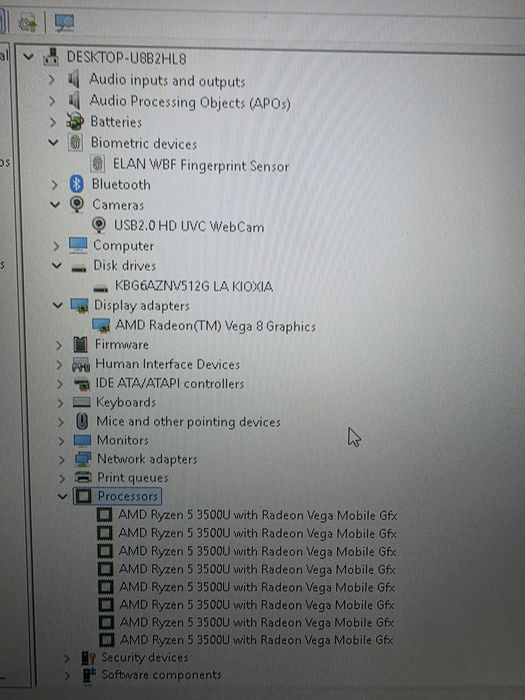Select the last AMD Ryzen 5 3500U processor entry

(256, 640)
